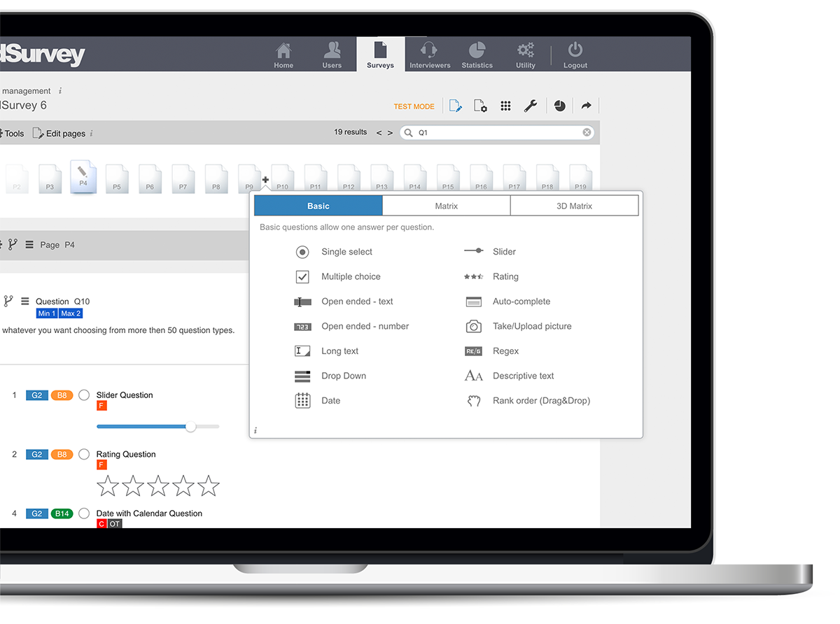Choose Date question type
The image size is (840, 624).
click(317, 401)
